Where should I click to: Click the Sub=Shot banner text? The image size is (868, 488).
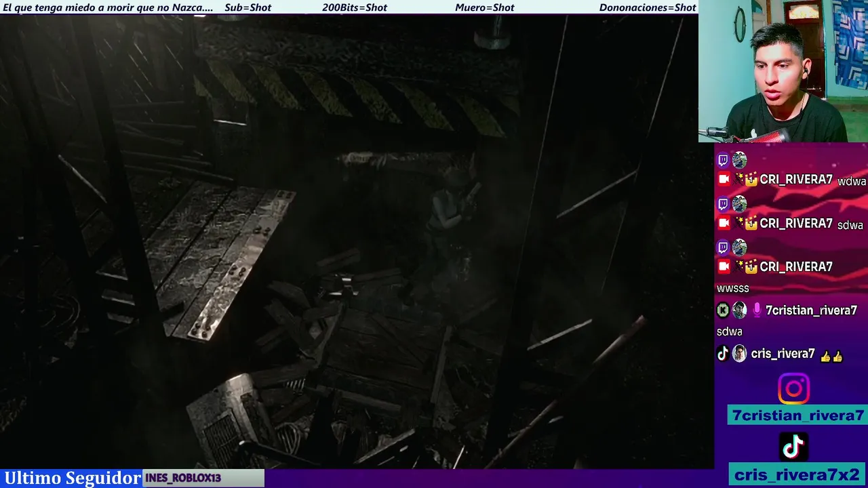tap(248, 7)
